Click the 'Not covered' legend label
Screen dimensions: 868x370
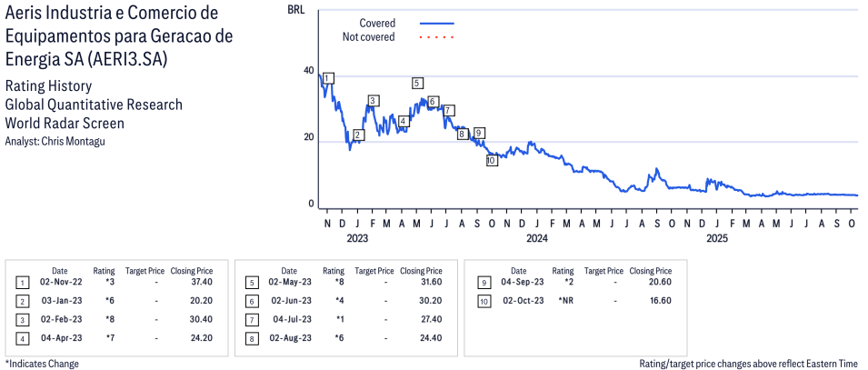pyautogui.click(x=368, y=37)
